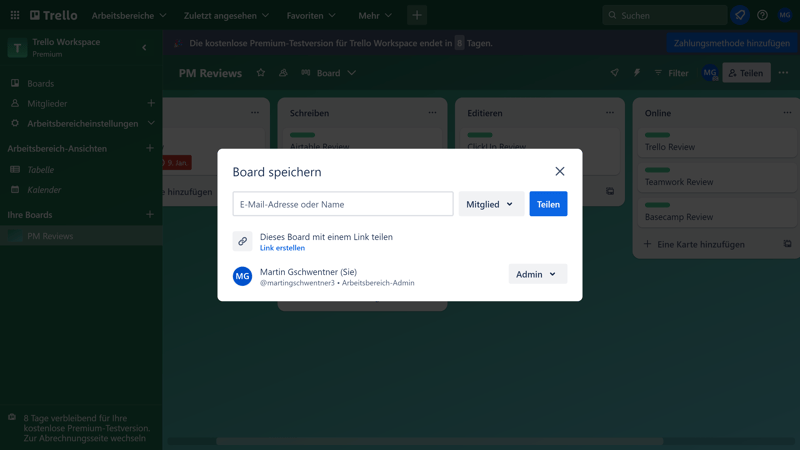Screen dimensions: 800x450
Task: Click the MG avatar in the dialog
Action: pyautogui.click(x=242, y=276)
